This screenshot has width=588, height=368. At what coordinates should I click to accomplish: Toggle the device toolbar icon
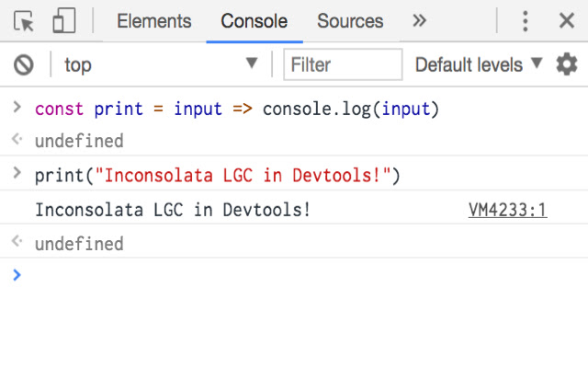click(63, 20)
